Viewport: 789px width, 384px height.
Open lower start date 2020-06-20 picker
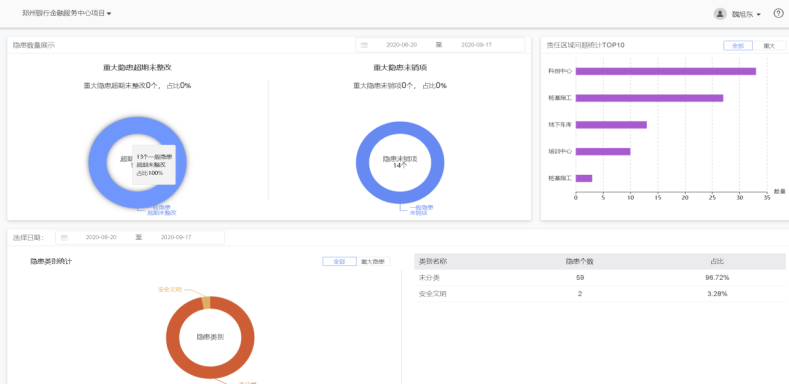point(101,237)
